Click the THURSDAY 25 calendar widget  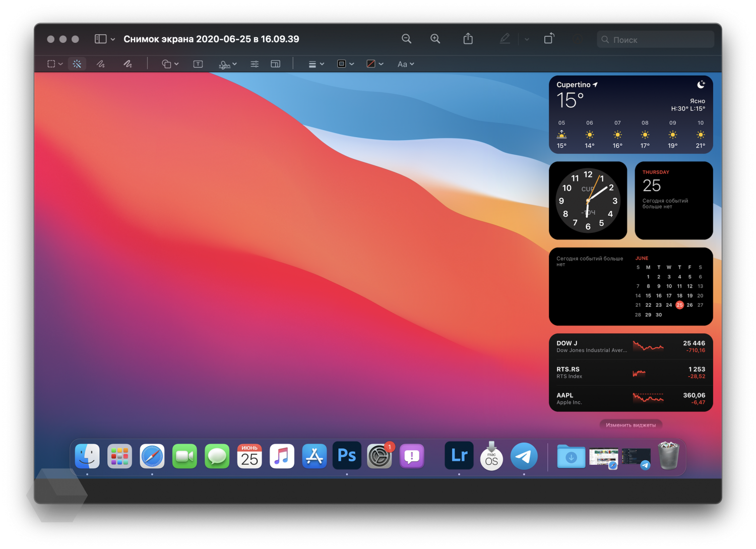(x=674, y=201)
